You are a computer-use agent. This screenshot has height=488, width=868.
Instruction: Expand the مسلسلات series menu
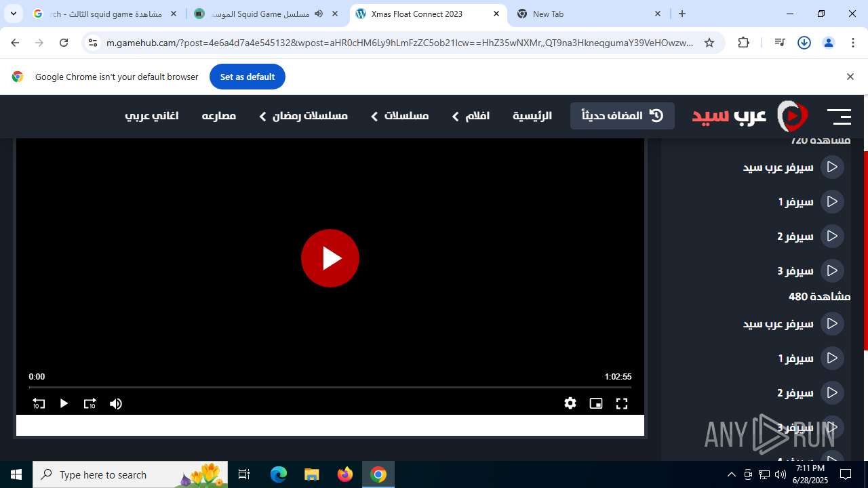399,116
